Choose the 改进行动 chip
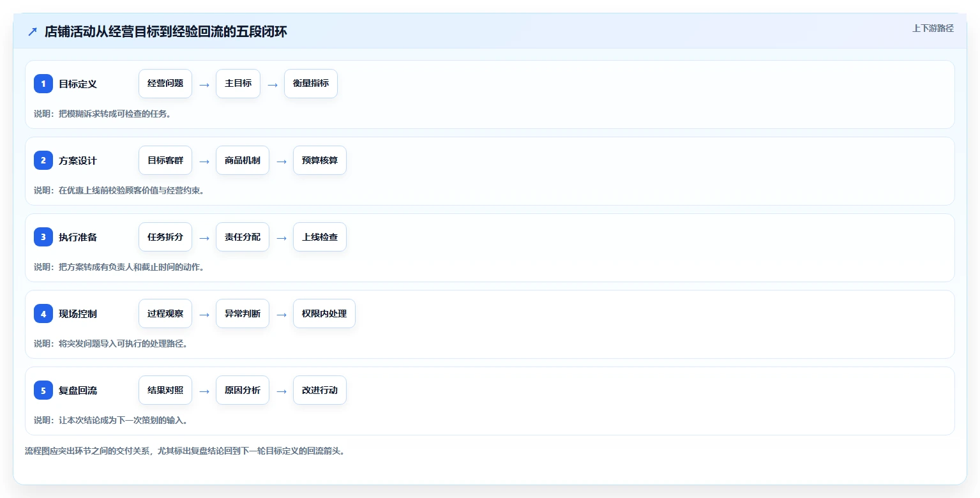The height and width of the screenshot is (498, 980). [x=320, y=390]
